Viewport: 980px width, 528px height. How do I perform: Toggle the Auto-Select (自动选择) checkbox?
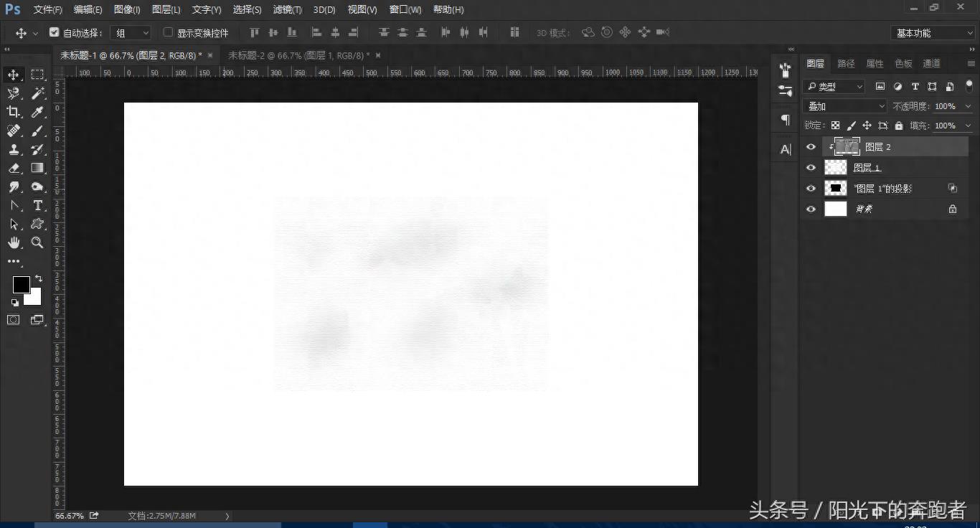(x=54, y=32)
